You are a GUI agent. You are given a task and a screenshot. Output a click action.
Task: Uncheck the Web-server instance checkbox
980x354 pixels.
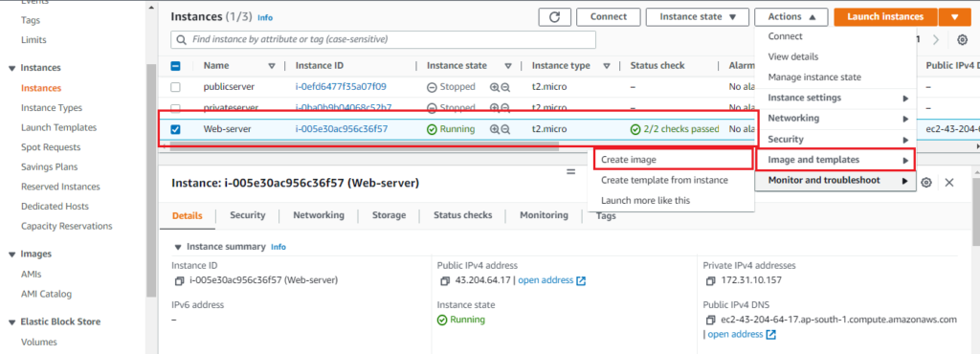(176, 129)
